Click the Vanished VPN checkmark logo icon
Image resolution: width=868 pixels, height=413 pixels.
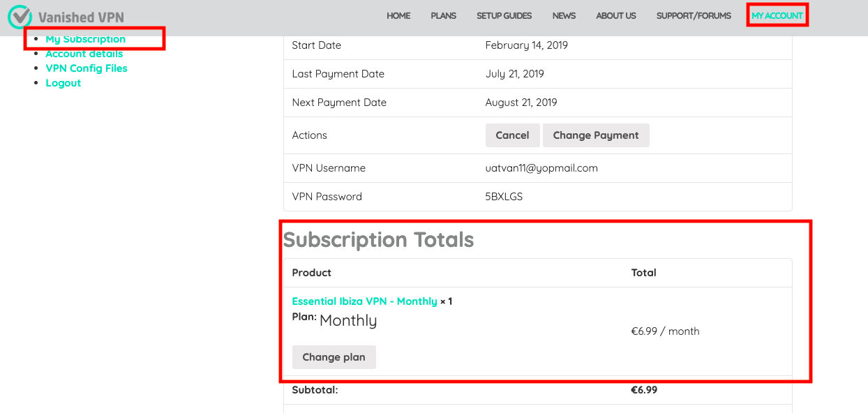point(20,17)
